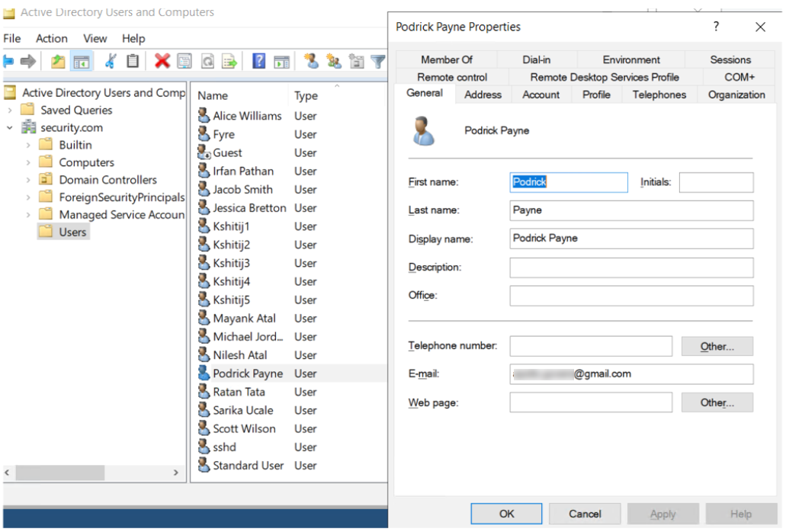786x532 pixels.
Task: Click the Refresh toolbar icon
Action: point(207,62)
